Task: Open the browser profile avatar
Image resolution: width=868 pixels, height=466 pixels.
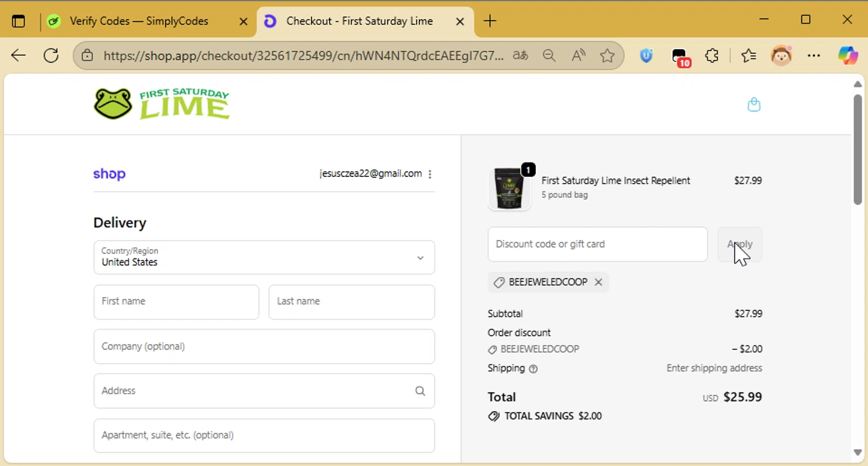Action: click(x=781, y=56)
